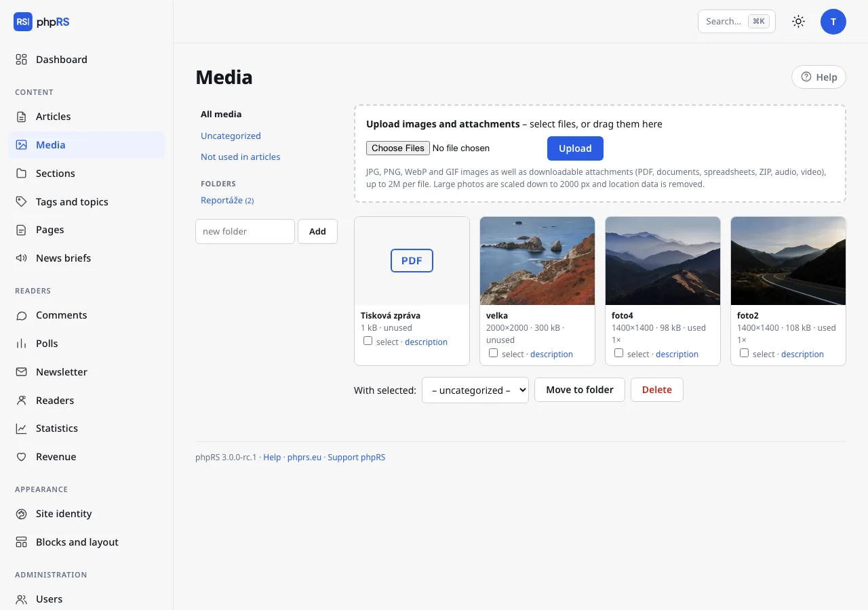Edit description of foto2
This screenshot has width=868, height=610.
802,354
